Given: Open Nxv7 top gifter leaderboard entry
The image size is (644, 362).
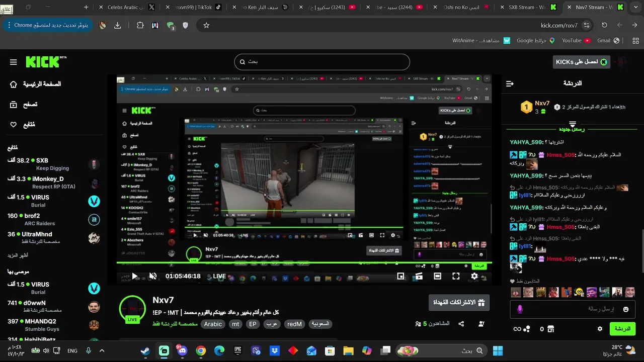Looking at the screenshot, I should [x=536, y=107].
